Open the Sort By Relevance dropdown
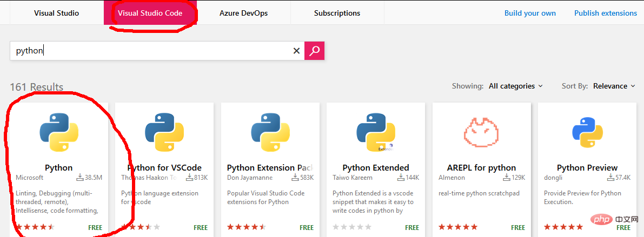The image size is (644, 237). point(614,86)
